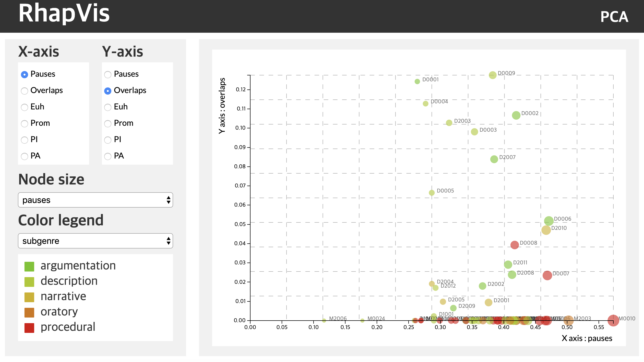Screen dimensions: 644x362
Task: Select the D2007 data point
Action: click(x=494, y=159)
